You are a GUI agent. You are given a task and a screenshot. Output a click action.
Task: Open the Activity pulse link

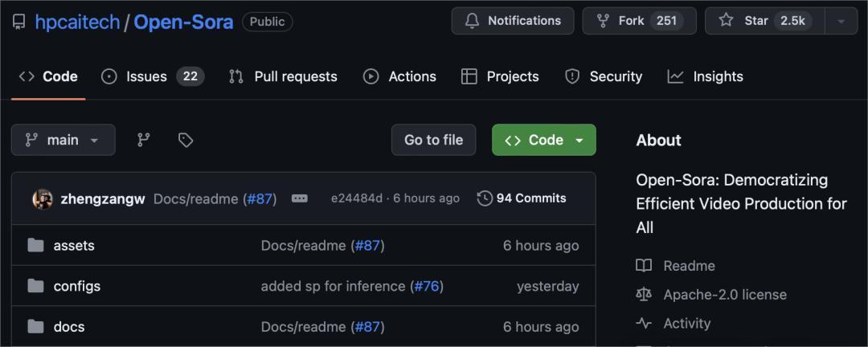pyautogui.click(x=686, y=324)
